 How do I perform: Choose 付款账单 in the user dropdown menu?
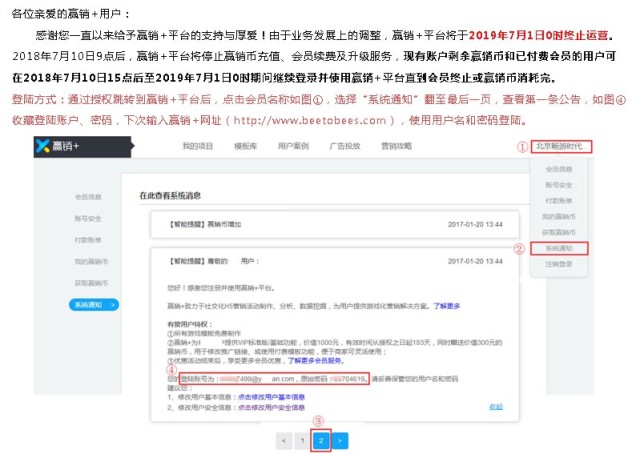tap(559, 201)
